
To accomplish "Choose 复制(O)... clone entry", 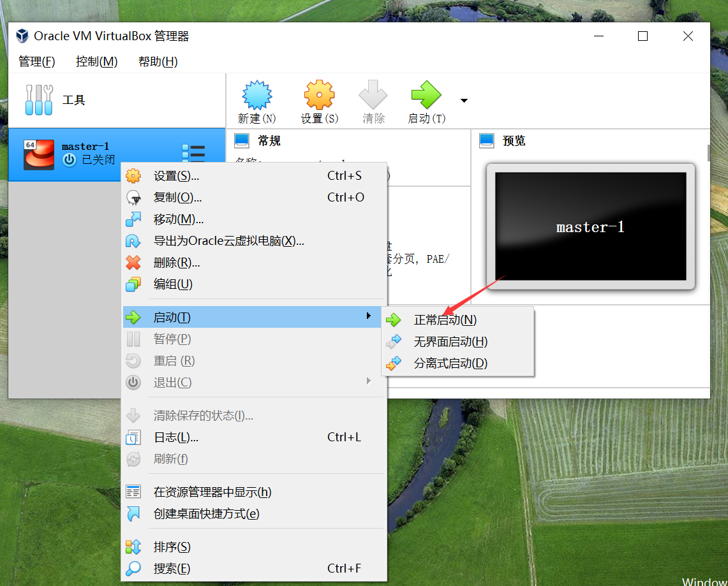I will click(254, 198).
